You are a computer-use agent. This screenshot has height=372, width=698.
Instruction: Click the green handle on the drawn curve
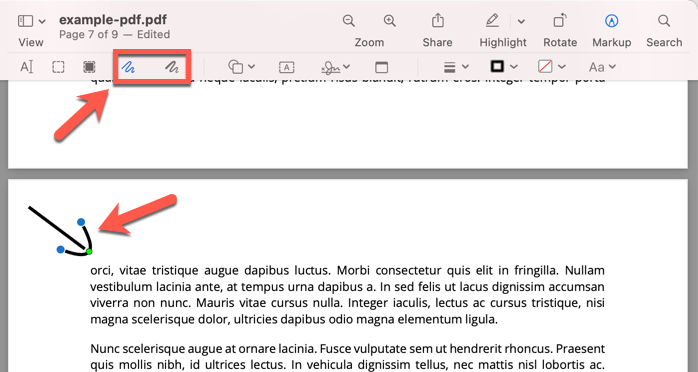click(x=89, y=252)
